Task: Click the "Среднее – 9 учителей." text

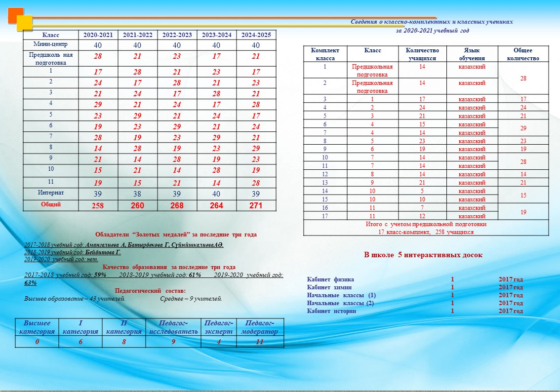Action: (x=191, y=299)
